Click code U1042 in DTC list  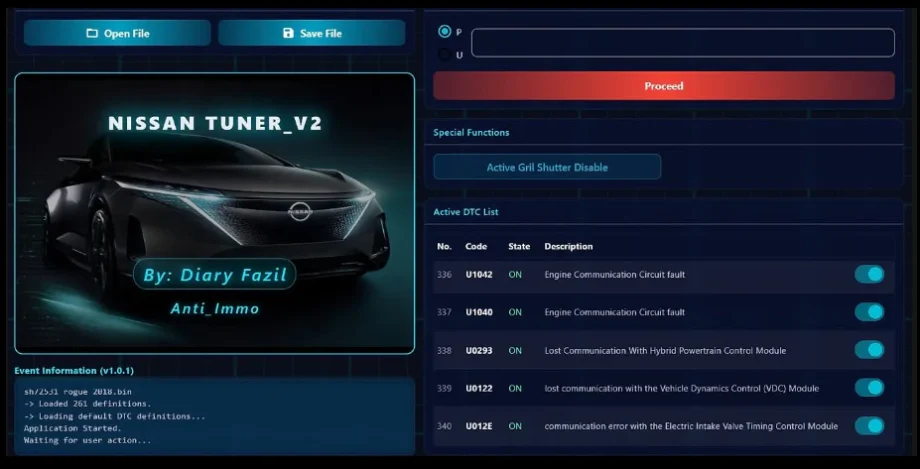click(479, 275)
